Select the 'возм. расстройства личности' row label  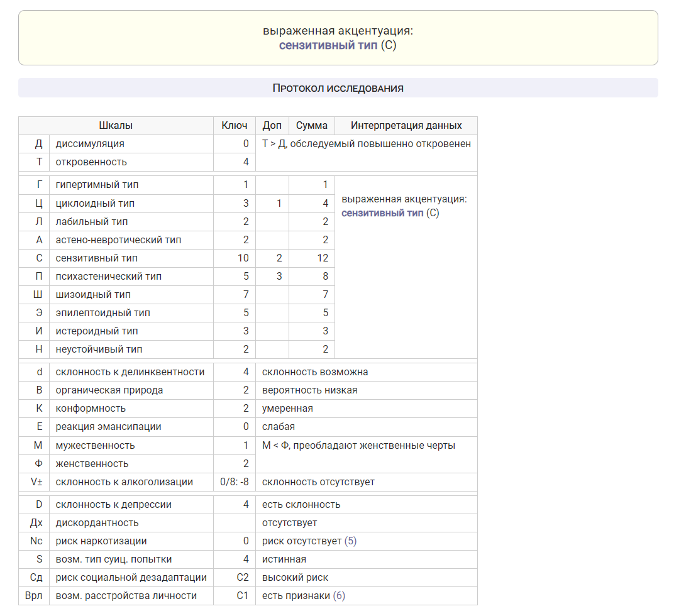(x=126, y=596)
